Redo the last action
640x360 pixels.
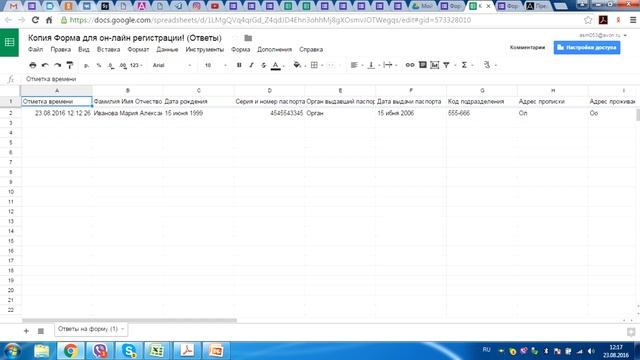point(58,65)
